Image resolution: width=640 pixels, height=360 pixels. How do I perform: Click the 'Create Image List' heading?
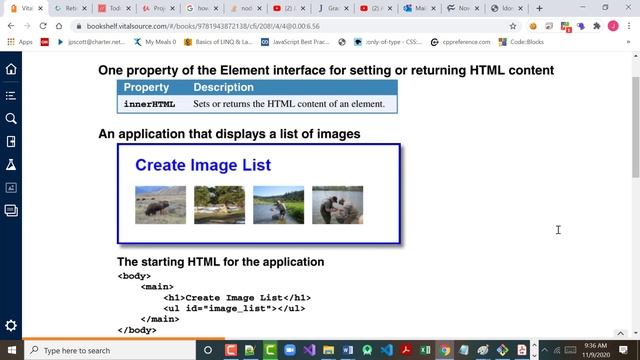203,165
